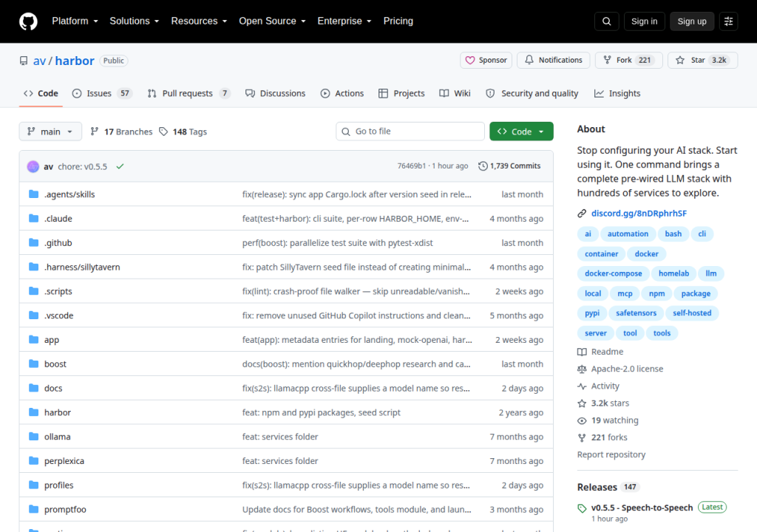Open the v0.5.5 - Speech-to-Speech release
Viewport: 757px width, 532px height.
coord(642,508)
